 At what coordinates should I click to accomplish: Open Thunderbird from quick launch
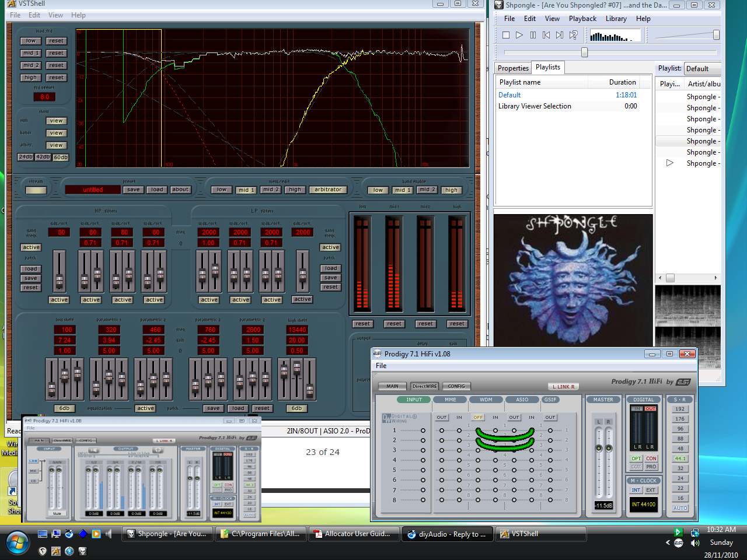(x=69, y=533)
